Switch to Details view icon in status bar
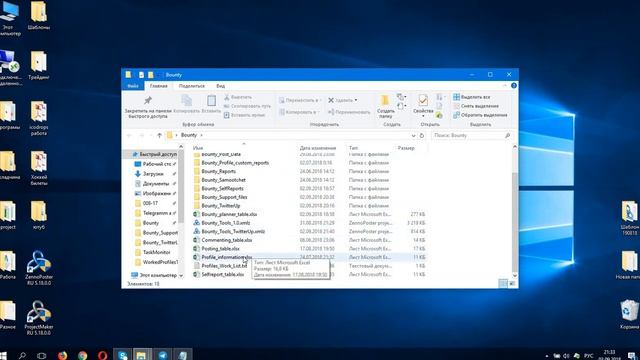This screenshot has width=640, height=360. coord(503,284)
